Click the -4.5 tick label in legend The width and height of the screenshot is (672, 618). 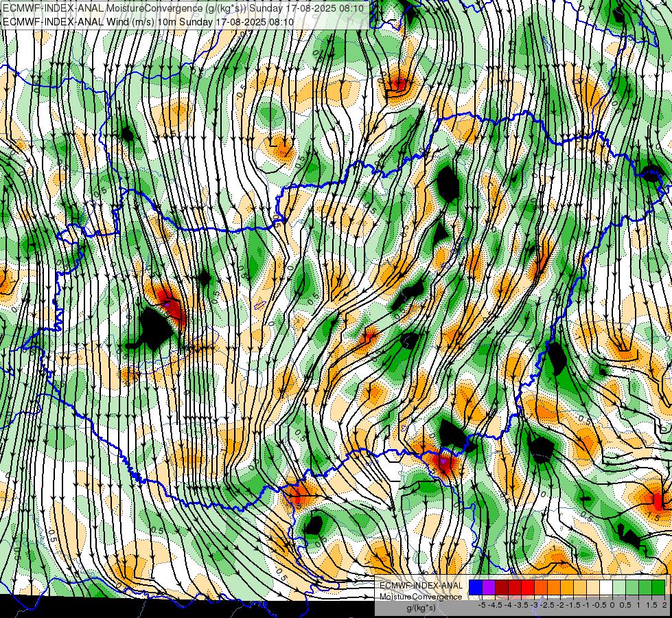pos(495,605)
